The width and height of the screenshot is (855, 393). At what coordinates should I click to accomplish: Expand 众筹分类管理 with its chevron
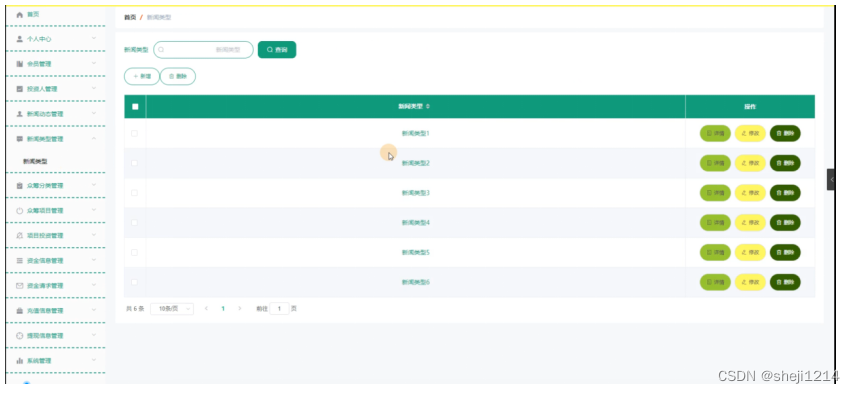(94, 185)
